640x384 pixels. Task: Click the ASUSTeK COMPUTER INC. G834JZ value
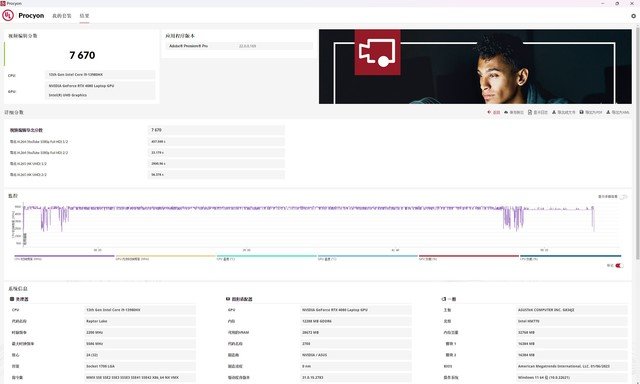click(x=572, y=310)
